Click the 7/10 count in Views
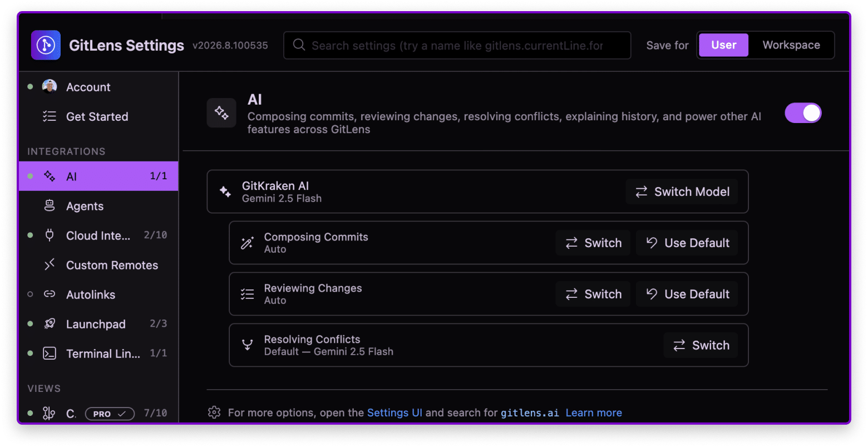 coord(155,412)
